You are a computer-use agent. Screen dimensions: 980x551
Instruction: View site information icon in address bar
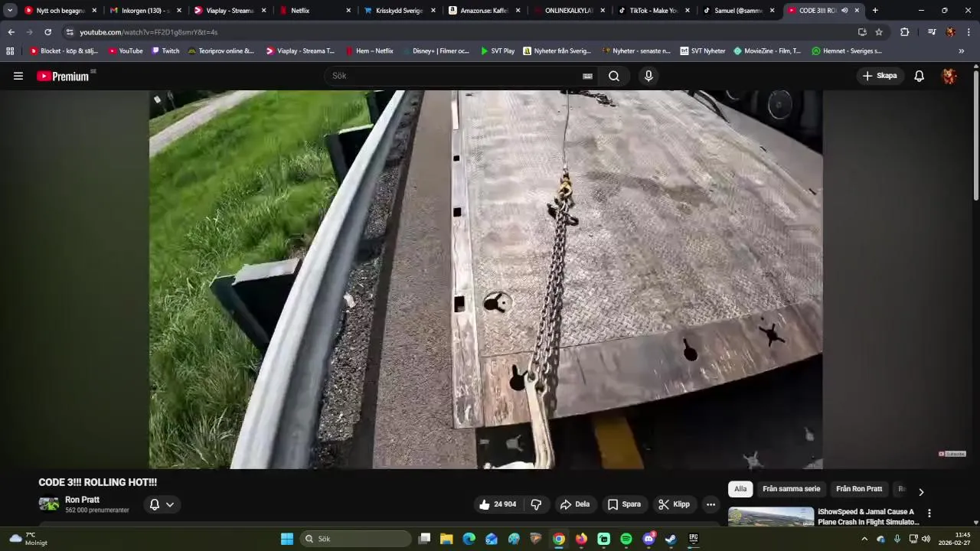click(x=70, y=32)
